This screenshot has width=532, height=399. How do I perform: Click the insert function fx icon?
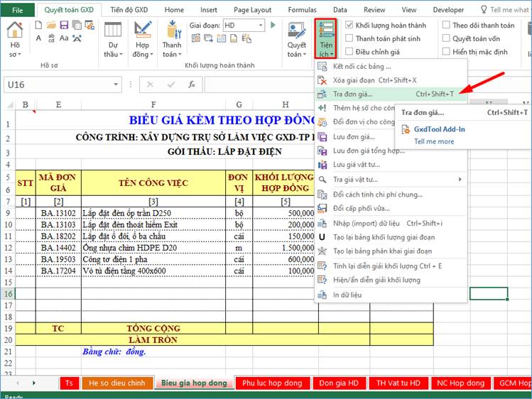point(192,84)
